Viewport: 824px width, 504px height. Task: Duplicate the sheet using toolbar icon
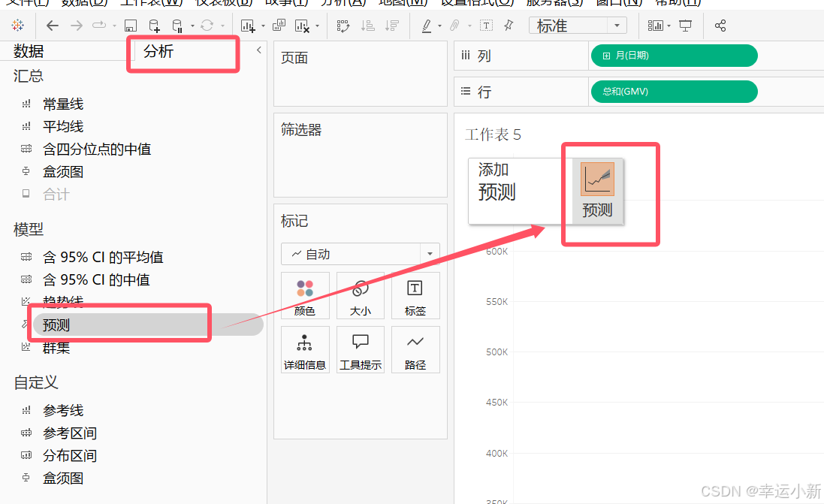click(279, 26)
